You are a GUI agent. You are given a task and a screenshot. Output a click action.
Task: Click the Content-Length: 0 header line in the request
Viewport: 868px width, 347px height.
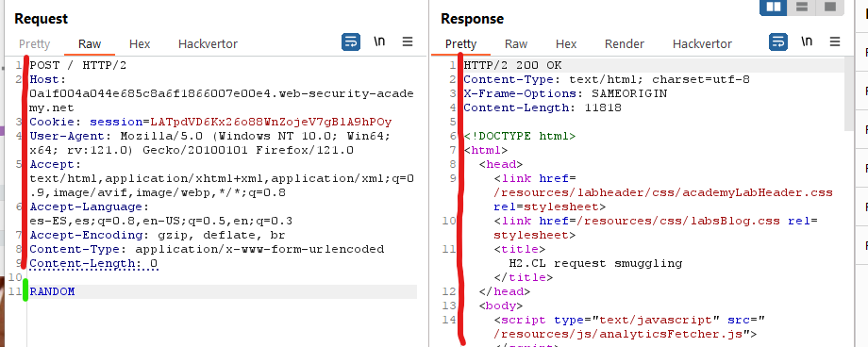(x=94, y=263)
